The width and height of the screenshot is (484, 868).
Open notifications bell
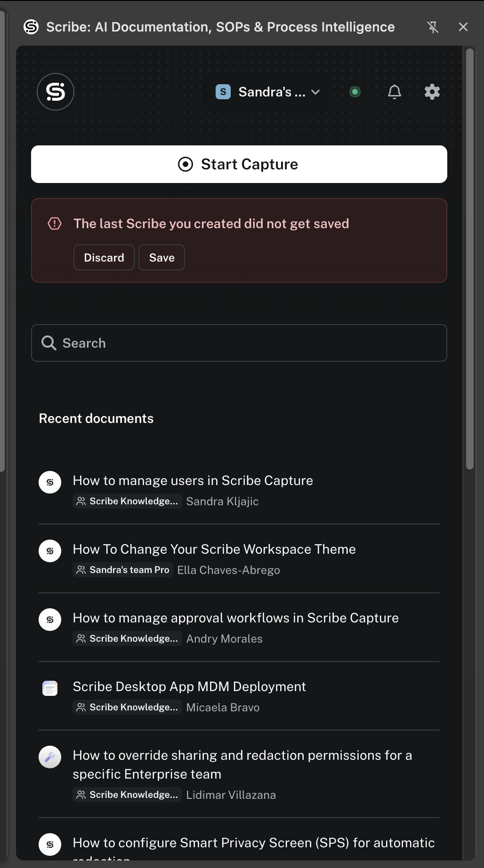tap(395, 92)
